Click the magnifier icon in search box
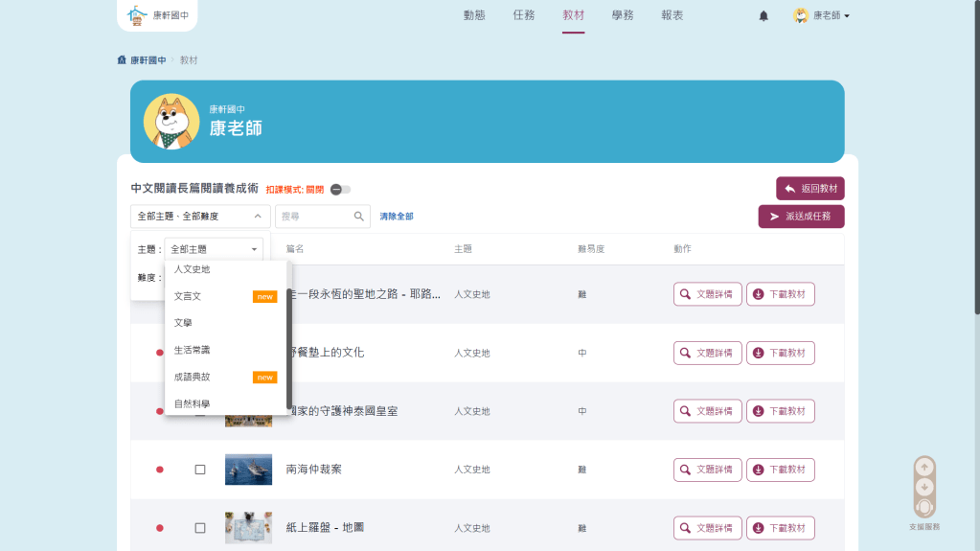 pos(359,217)
